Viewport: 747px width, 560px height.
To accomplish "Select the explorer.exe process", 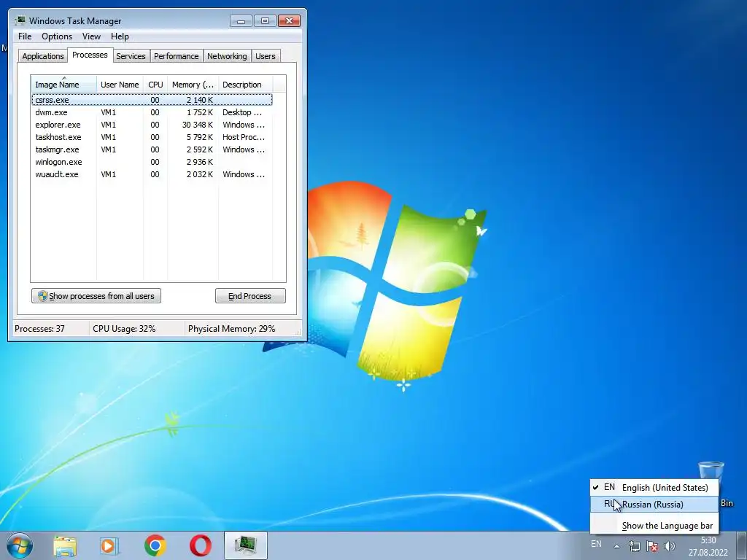I will click(152, 125).
